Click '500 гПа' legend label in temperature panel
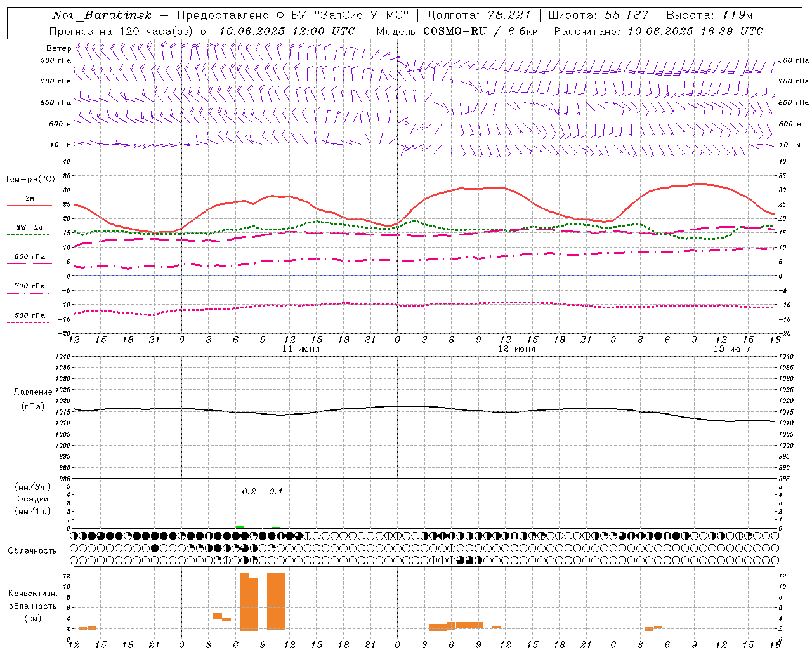 point(30,315)
